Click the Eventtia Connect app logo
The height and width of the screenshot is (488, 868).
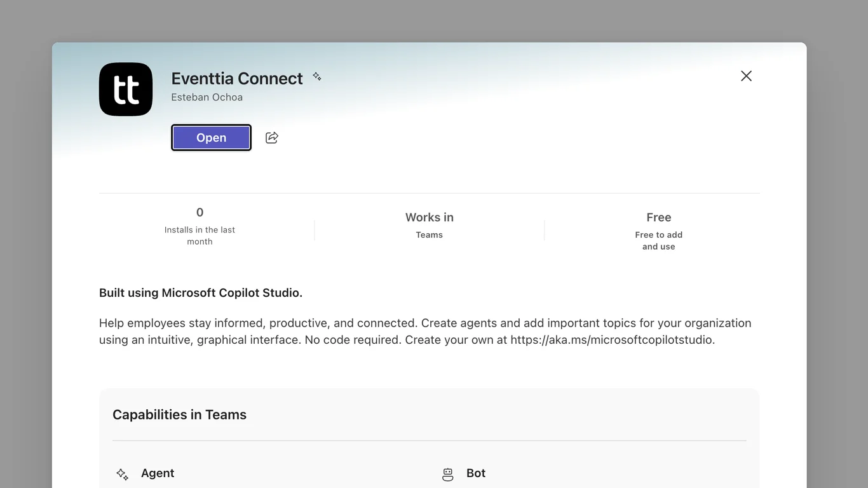(x=126, y=90)
